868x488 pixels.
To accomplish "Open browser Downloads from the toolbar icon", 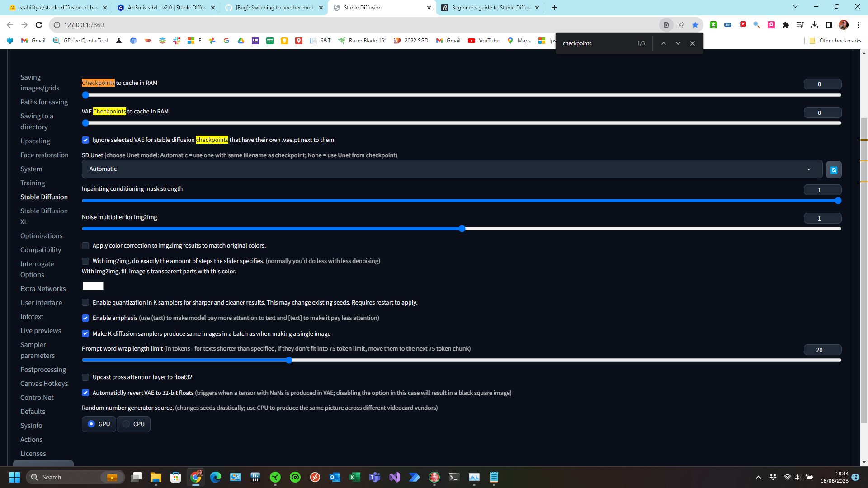I will 815,25.
